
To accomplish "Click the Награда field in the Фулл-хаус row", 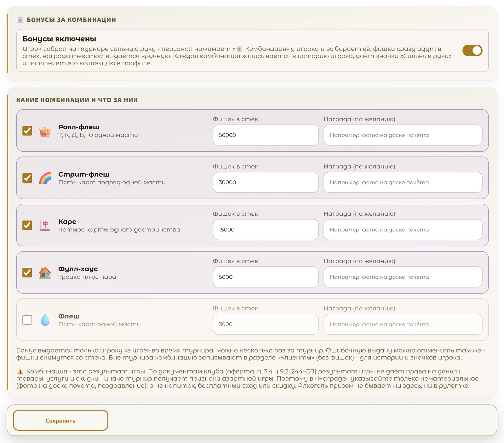I will coord(403,277).
